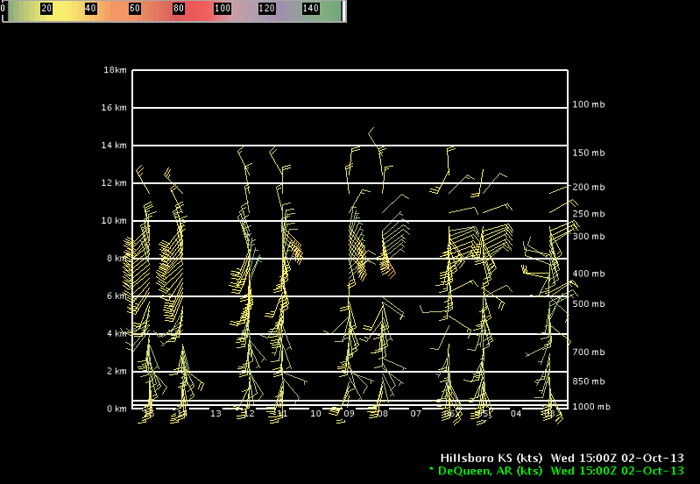Click the 20 knot mark on color scale

coord(45,8)
